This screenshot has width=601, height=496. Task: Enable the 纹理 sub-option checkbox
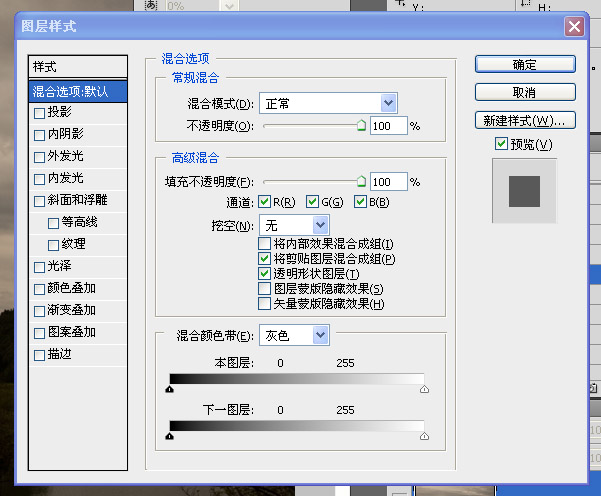pyautogui.click(x=53, y=245)
